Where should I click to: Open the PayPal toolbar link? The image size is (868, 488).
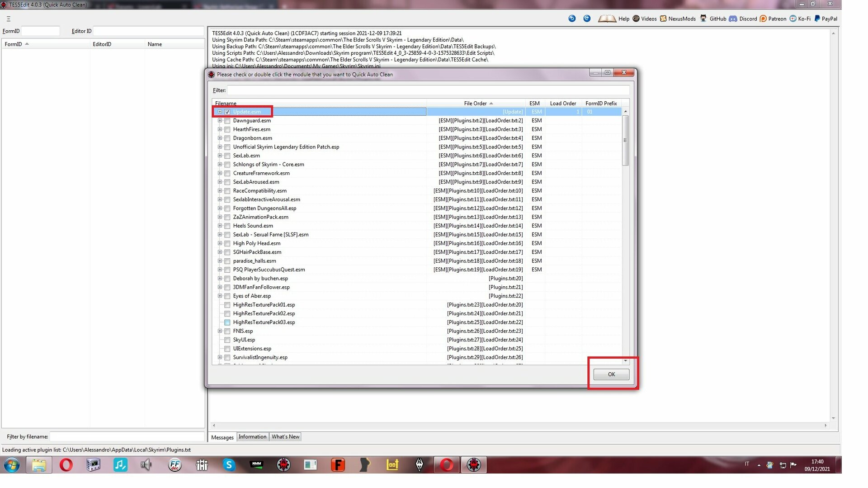[826, 19]
